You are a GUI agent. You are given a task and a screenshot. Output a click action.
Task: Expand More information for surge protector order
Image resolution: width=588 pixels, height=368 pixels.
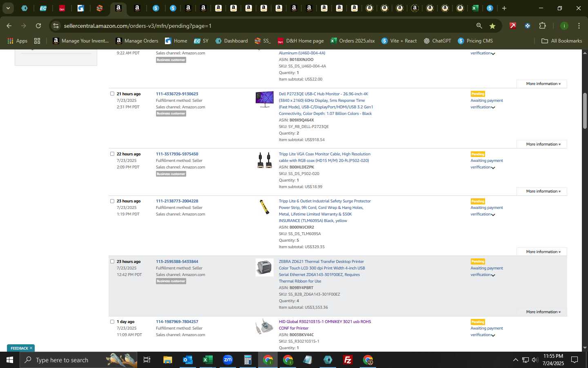[x=542, y=251]
